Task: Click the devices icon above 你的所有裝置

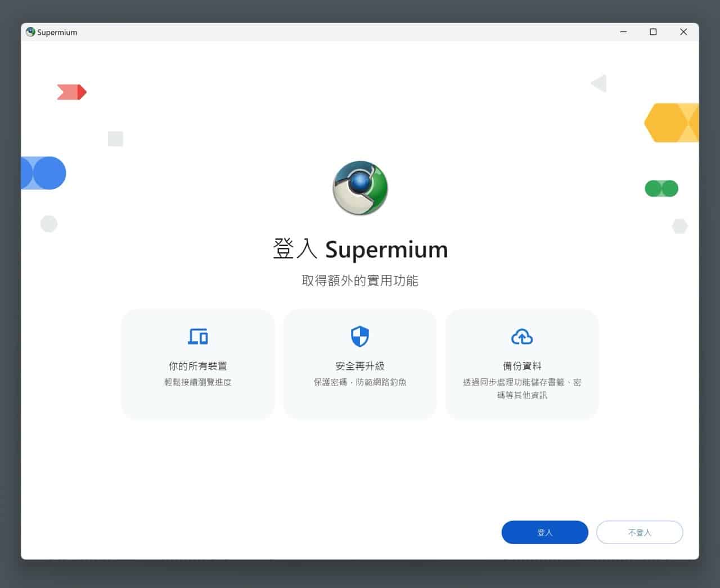Action: pyautogui.click(x=198, y=337)
